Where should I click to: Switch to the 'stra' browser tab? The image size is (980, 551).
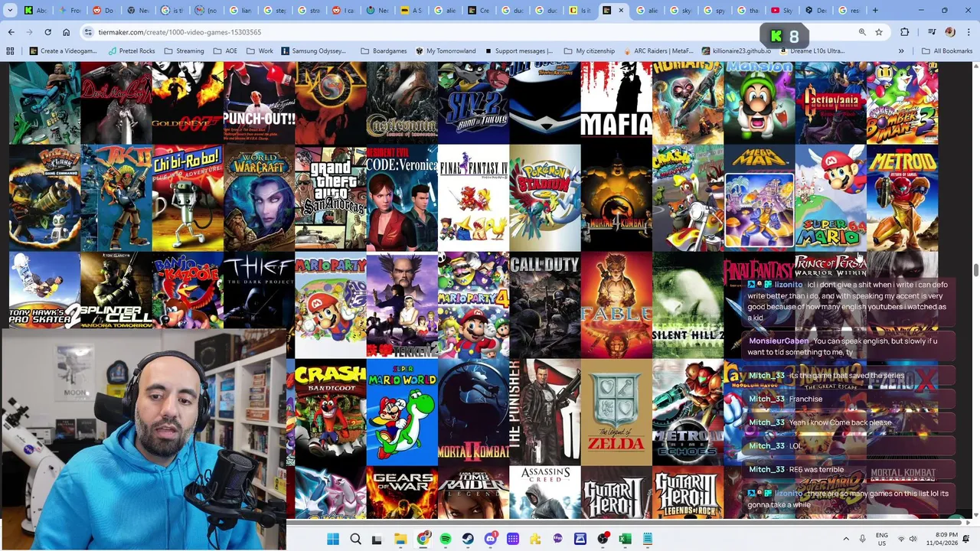click(x=308, y=11)
